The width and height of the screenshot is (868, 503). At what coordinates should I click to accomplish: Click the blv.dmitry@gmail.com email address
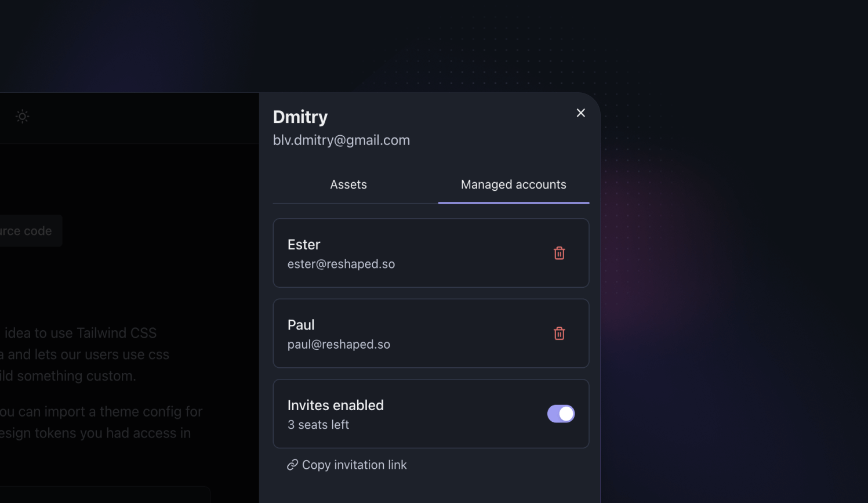click(342, 140)
